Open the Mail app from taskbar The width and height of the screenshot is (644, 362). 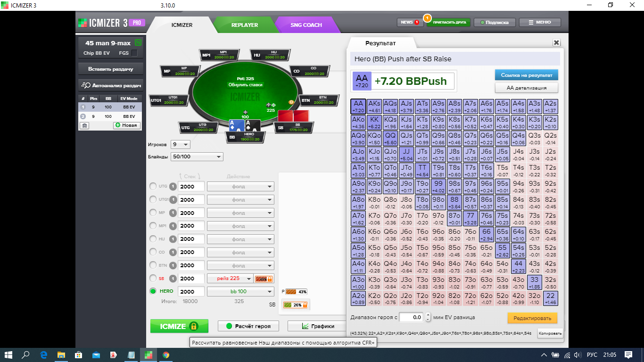[96, 354]
